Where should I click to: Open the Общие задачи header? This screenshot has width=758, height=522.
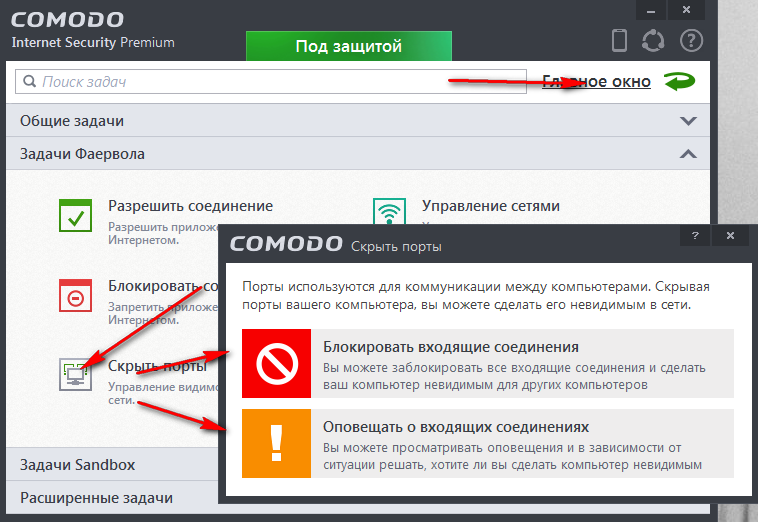click(358, 120)
